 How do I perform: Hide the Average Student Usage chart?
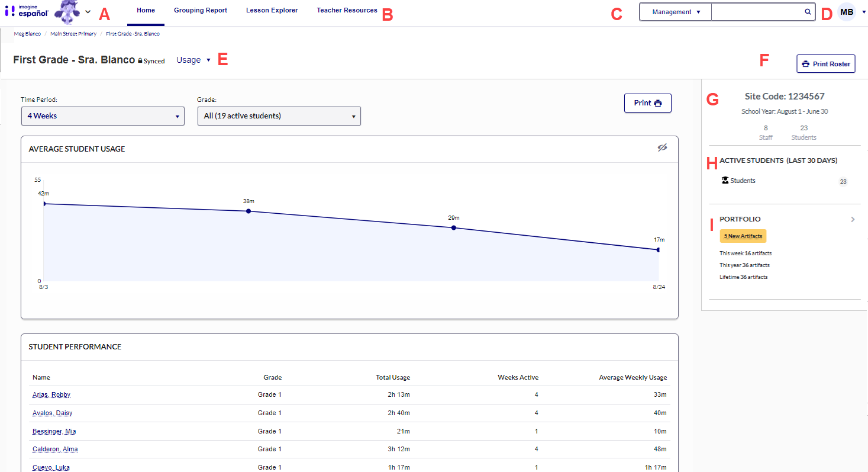click(662, 148)
